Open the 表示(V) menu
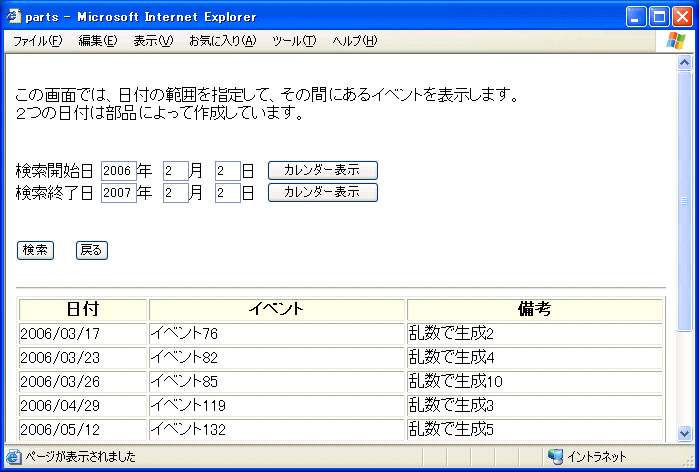Image resolution: width=699 pixels, height=472 pixels. (x=153, y=41)
